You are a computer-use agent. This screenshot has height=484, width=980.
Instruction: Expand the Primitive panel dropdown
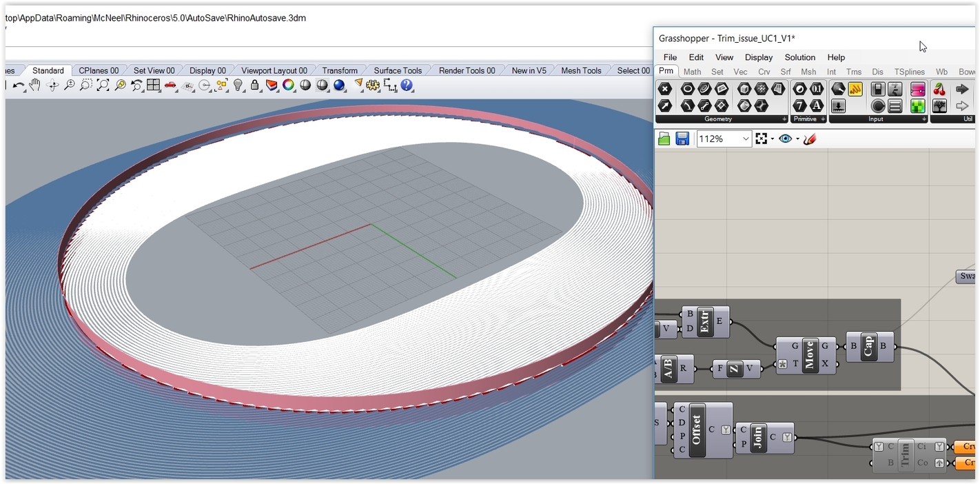[x=823, y=119]
